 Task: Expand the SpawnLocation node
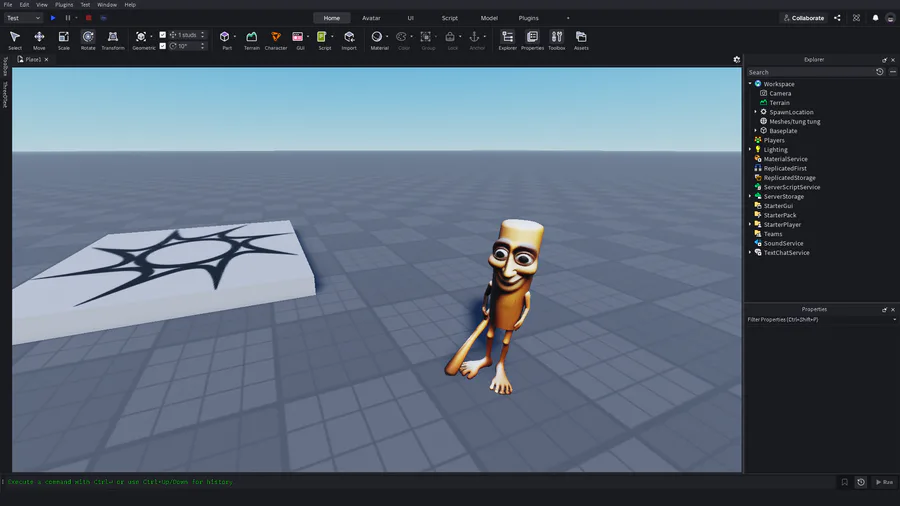click(x=756, y=112)
